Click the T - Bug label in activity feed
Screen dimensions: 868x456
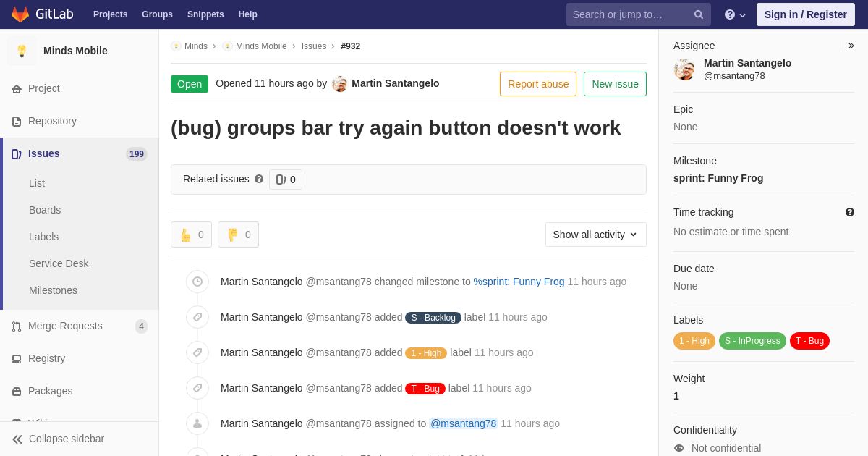(x=425, y=389)
